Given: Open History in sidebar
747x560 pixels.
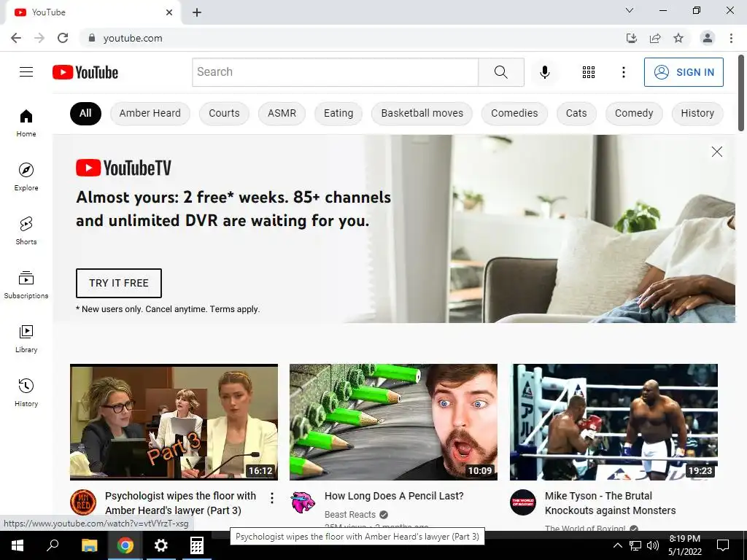Looking at the screenshot, I should (26, 393).
